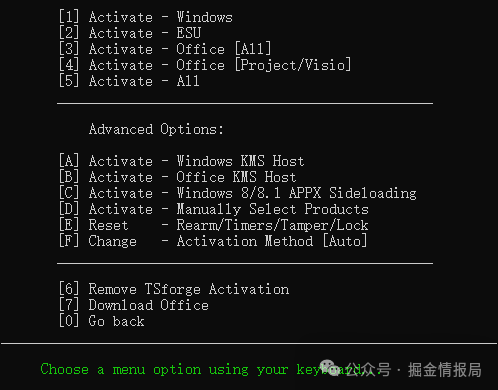The height and width of the screenshot is (390, 498).
Task: Choose Reset - Rearm/Timers/Tamper/Lock entry
Action: point(214,225)
